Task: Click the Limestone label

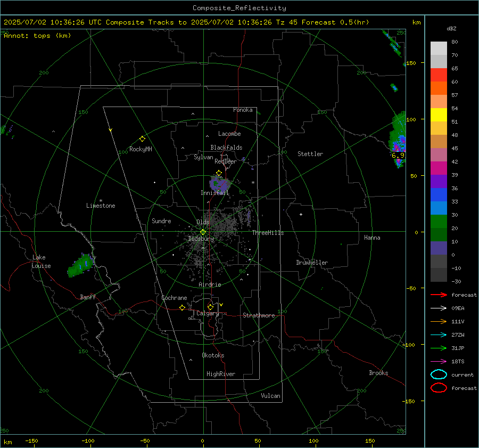Action: 101,206
